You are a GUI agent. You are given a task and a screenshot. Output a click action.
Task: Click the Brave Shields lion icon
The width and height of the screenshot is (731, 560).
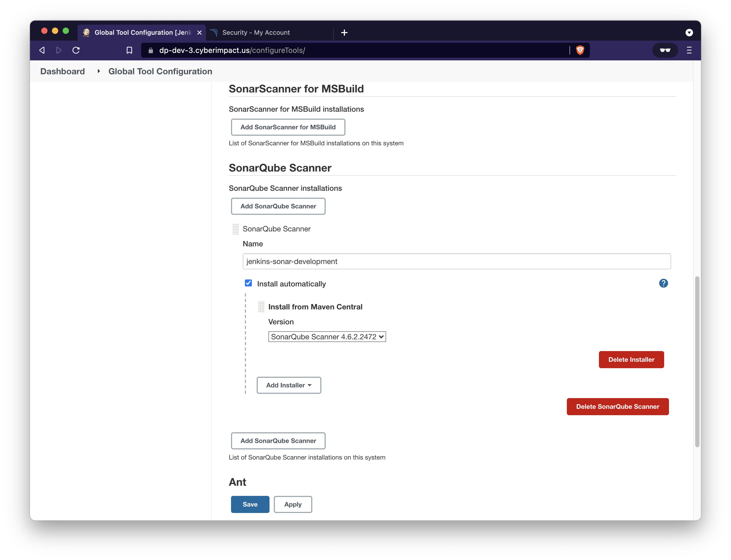[x=580, y=50]
